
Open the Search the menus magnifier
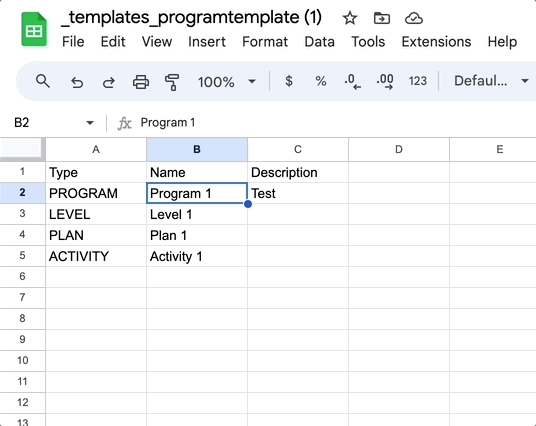(43, 81)
